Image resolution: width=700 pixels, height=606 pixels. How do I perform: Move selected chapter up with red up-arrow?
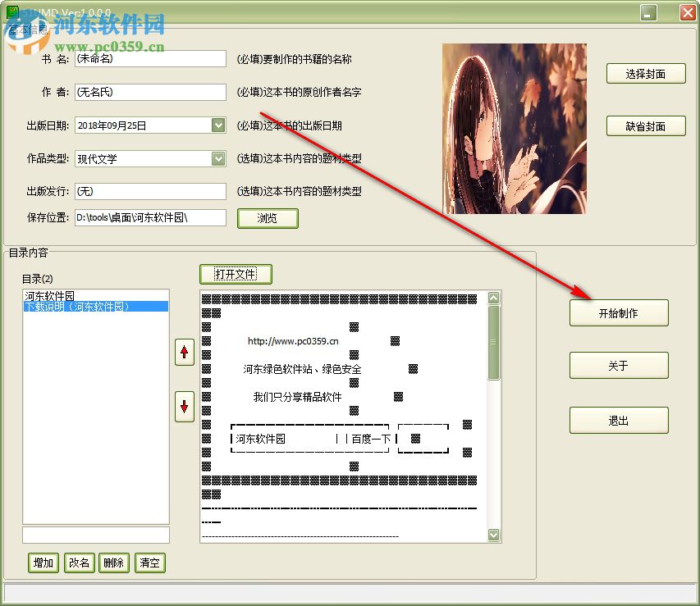(x=184, y=352)
